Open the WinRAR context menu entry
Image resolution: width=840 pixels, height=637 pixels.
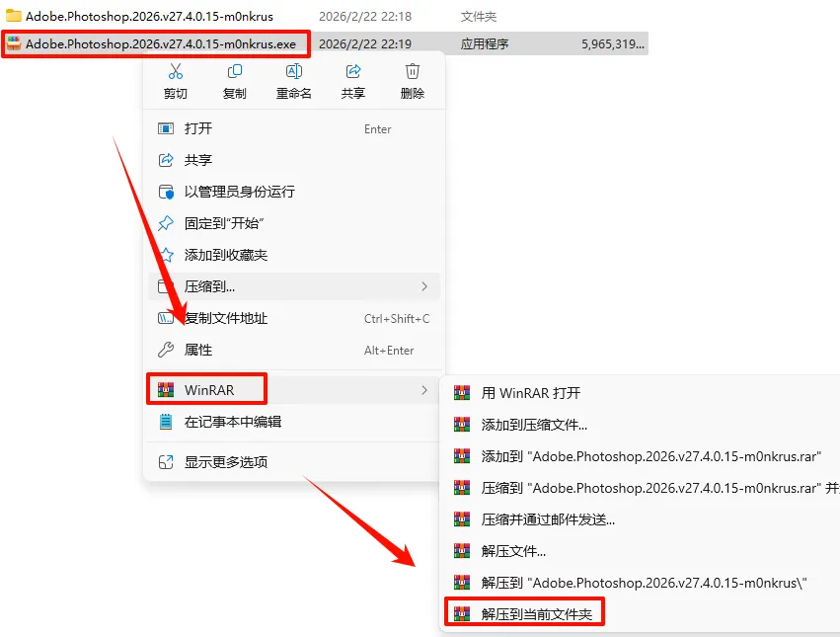pyautogui.click(x=293, y=390)
